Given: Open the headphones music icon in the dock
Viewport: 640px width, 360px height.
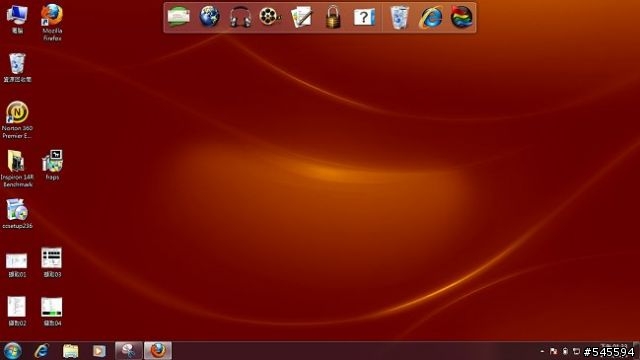Looking at the screenshot, I should (240, 17).
